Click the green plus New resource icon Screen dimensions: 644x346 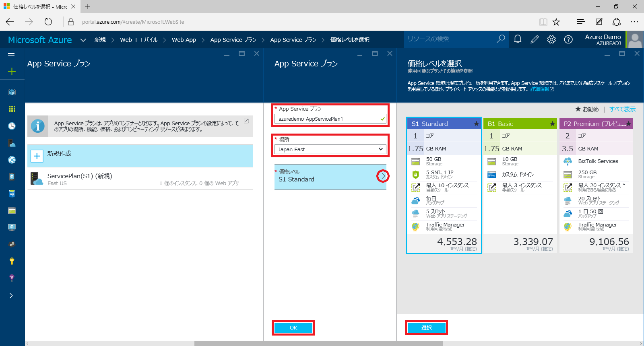click(x=12, y=72)
